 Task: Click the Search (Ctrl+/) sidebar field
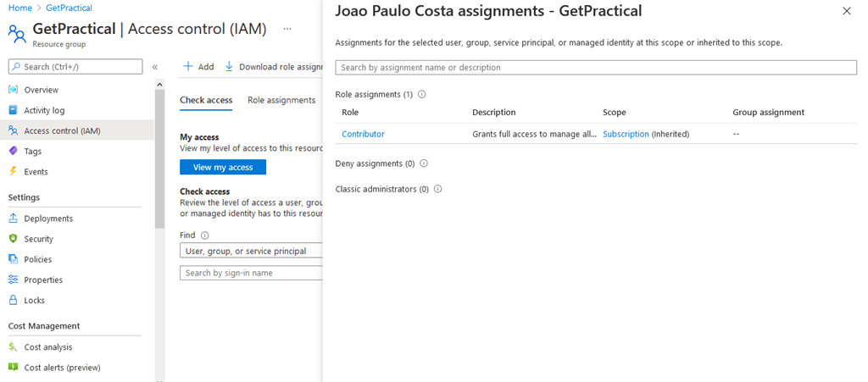[x=75, y=67]
